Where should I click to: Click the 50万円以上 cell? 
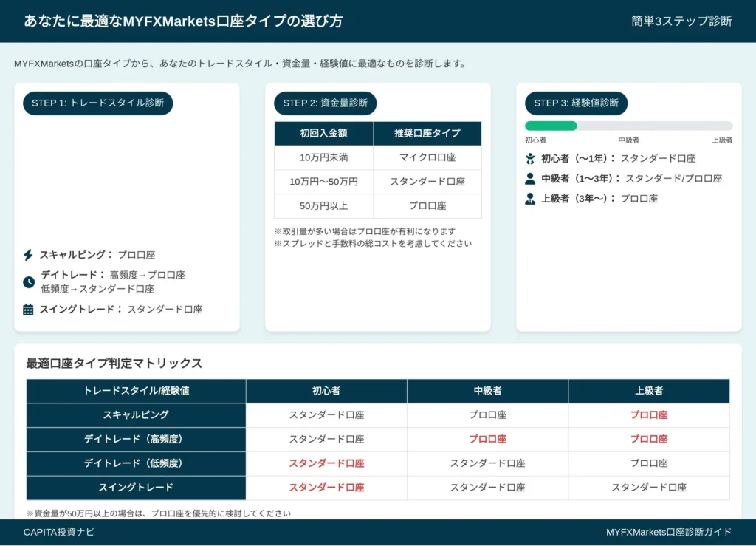(324, 206)
